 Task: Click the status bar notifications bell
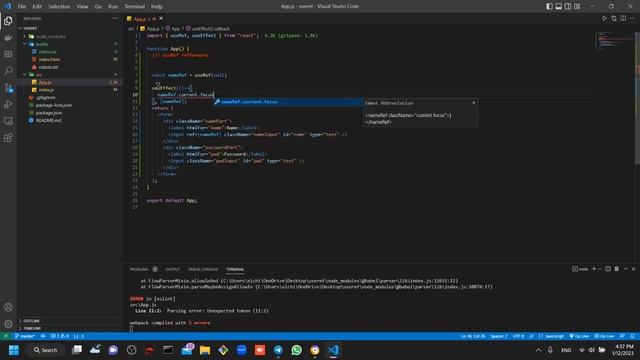(x=632, y=336)
